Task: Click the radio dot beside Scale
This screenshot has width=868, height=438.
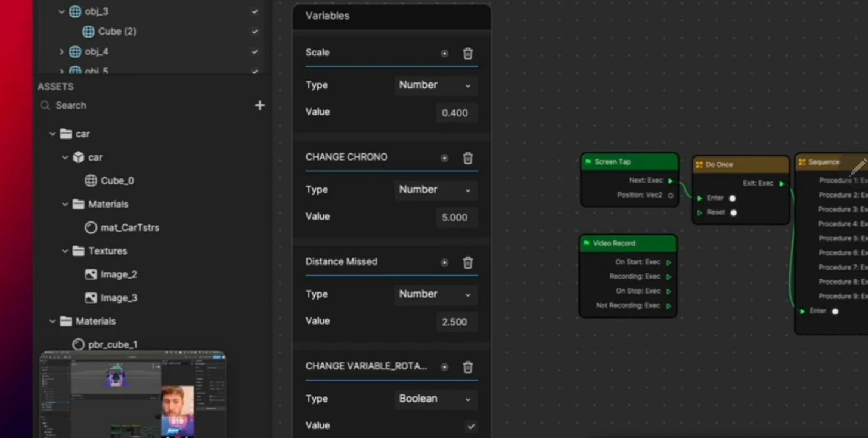Action: pyautogui.click(x=444, y=53)
